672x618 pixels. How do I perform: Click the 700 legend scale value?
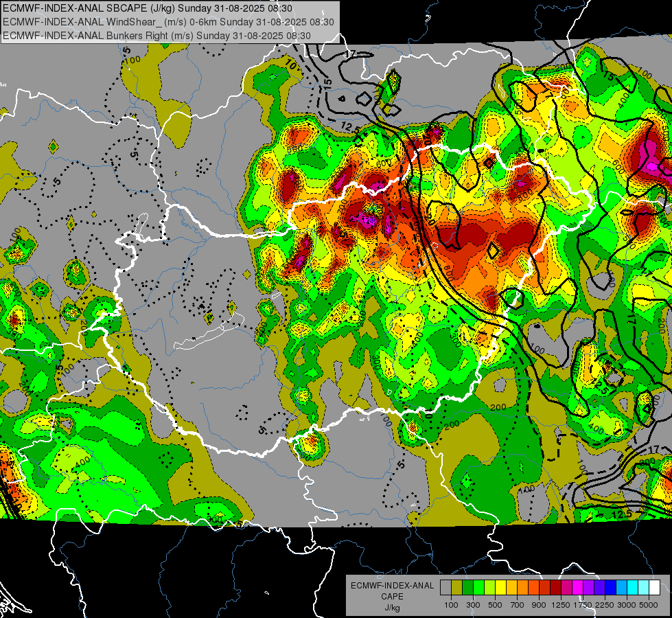(518, 606)
